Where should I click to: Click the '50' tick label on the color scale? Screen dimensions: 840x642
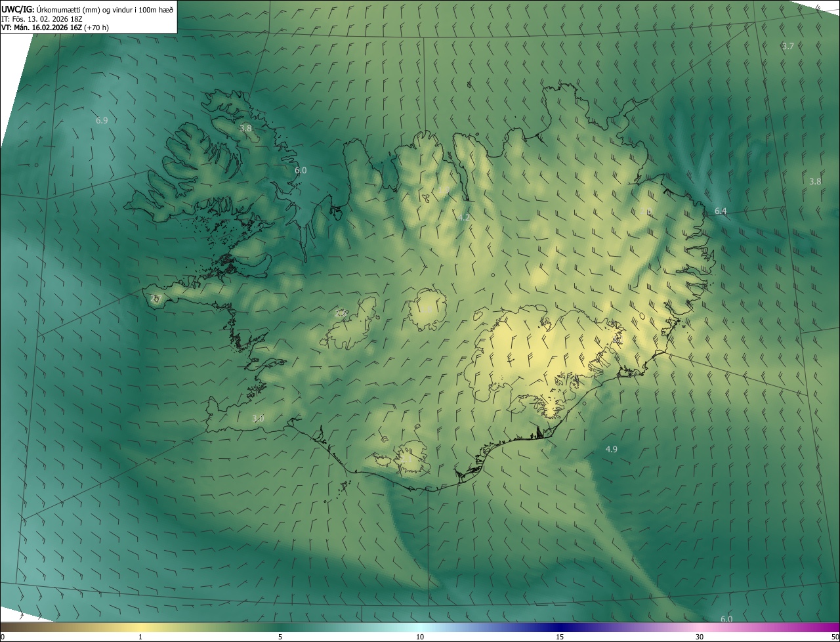click(x=835, y=637)
